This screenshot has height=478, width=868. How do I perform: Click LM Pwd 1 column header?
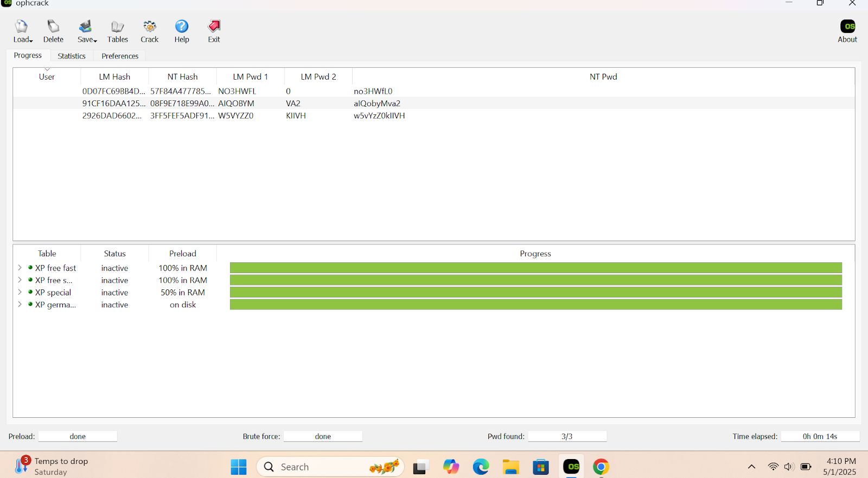click(x=250, y=76)
